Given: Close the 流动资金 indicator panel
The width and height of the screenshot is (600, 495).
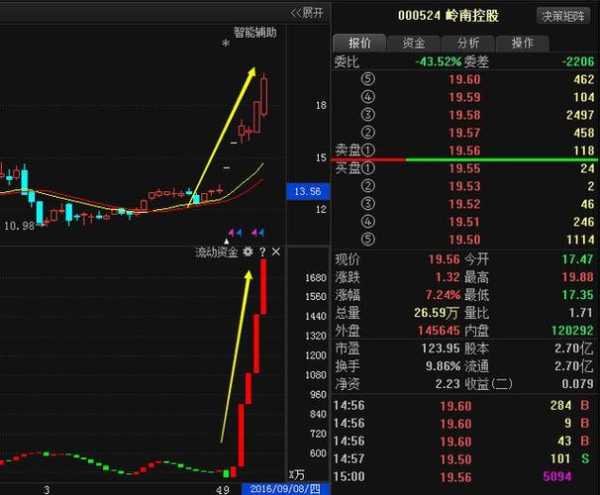Looking at the screenshot, I should tap(276, 251).
